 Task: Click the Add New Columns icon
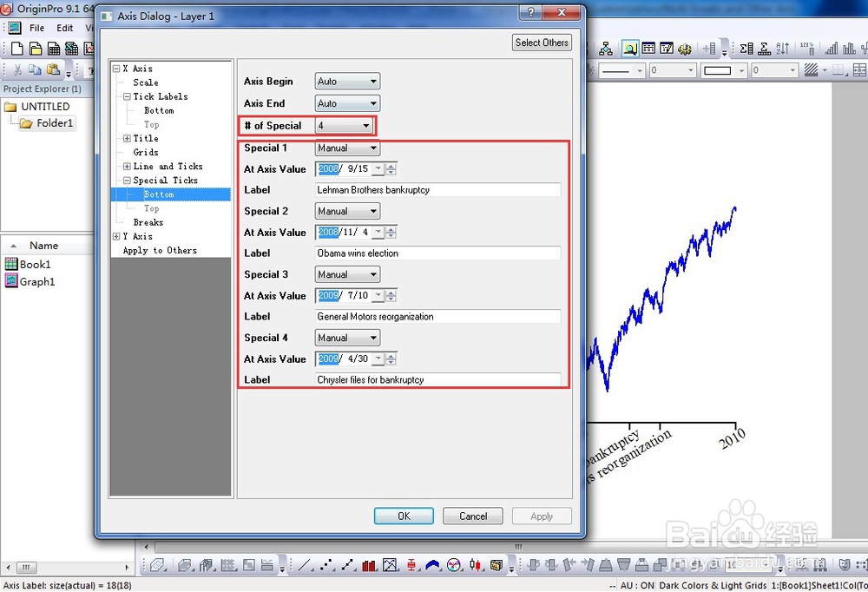click(x=710, y=49)
